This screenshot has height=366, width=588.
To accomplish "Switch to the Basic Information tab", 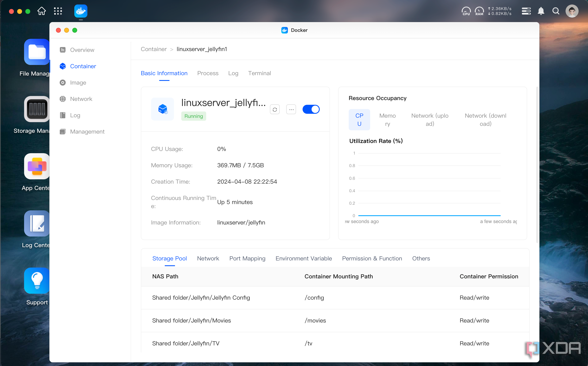I will [164, 73].
